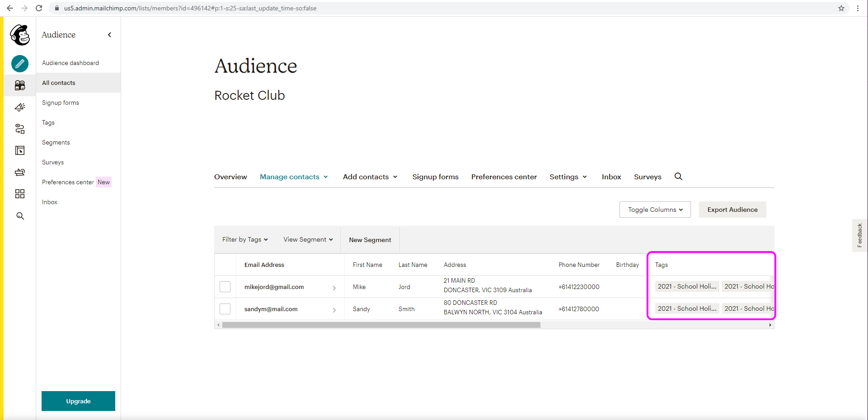
Task: Open the search magnifier in the sidebar
Action: tap(19, 216)
